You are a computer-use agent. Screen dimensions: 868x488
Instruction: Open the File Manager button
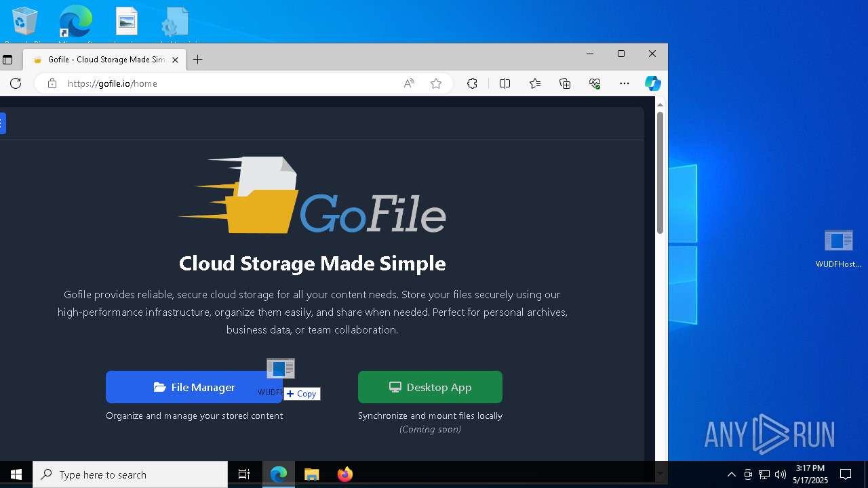click(x=194, y=387)
